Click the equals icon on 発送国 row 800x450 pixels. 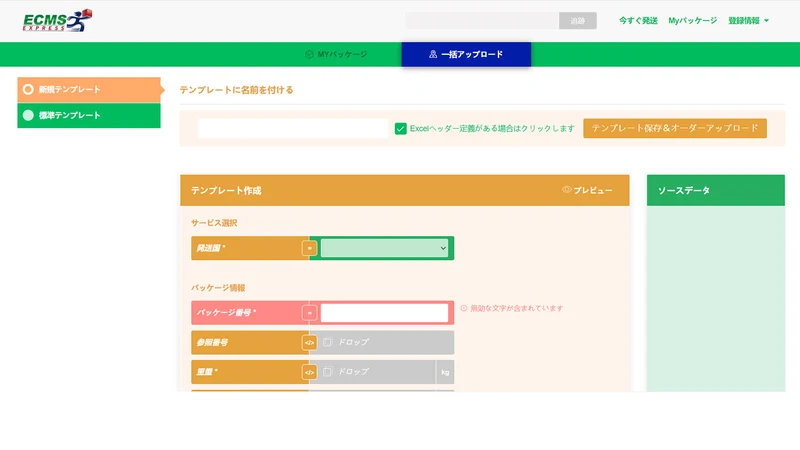point(309,248)
